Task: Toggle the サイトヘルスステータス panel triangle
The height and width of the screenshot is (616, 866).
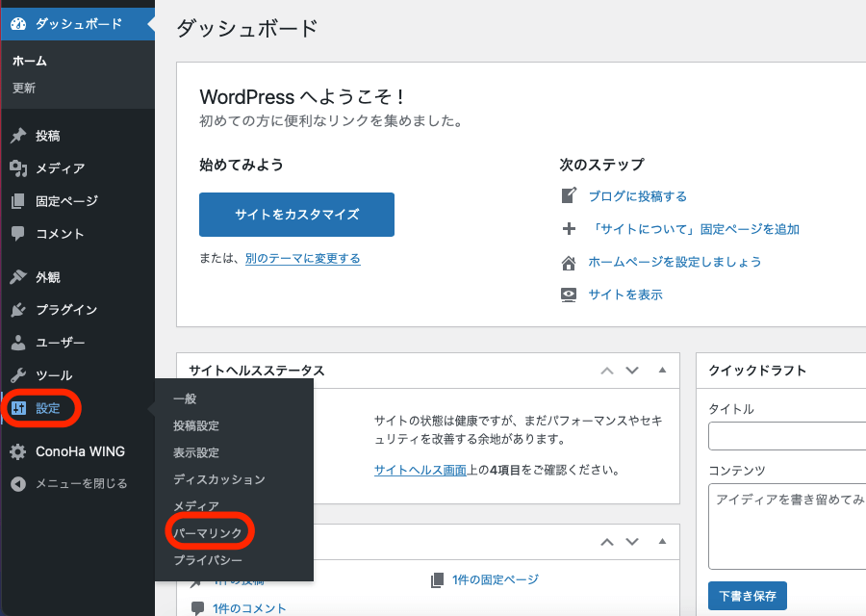Action: (x=662, y=371)
